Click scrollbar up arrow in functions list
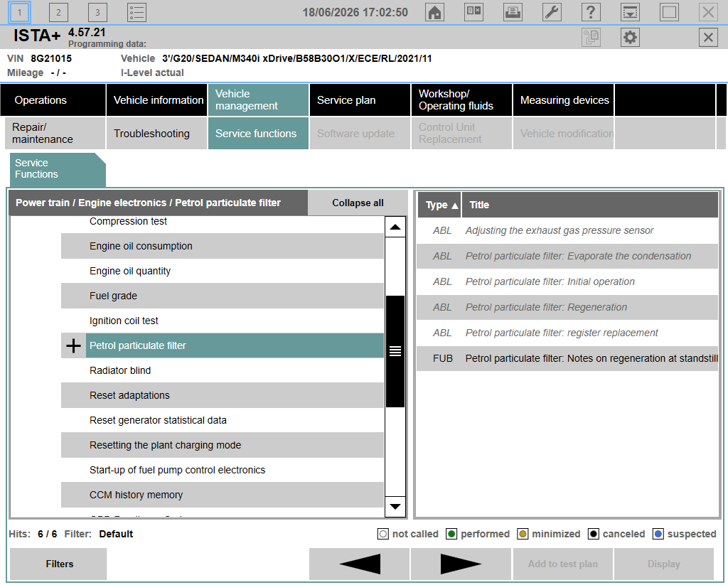Screen dimensions: 728x585 click(395, 227)
